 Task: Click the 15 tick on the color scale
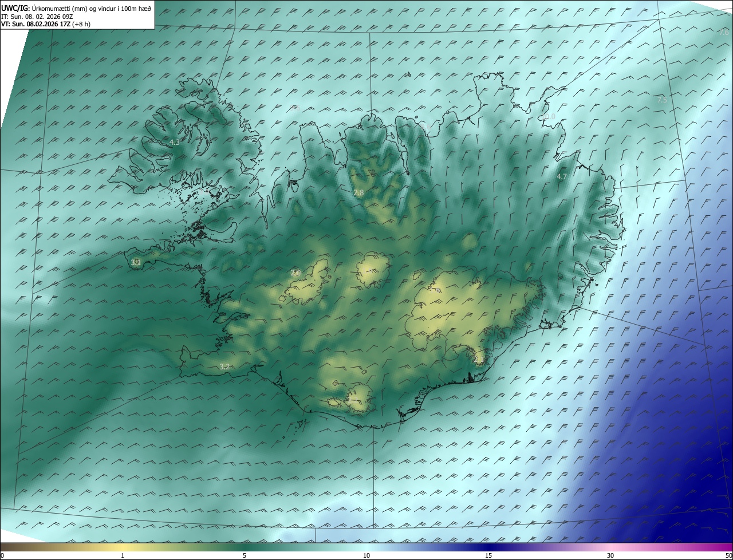[x=488, y=555]
